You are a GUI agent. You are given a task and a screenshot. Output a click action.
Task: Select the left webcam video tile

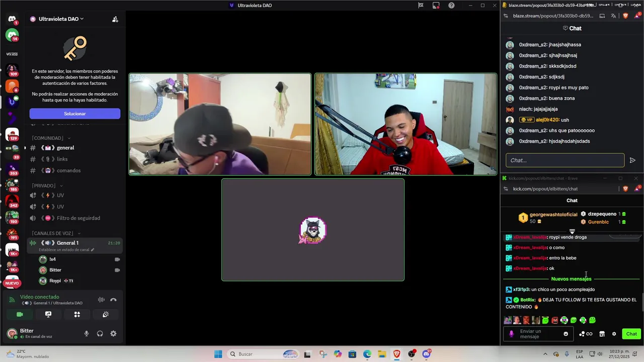point(220,124)
